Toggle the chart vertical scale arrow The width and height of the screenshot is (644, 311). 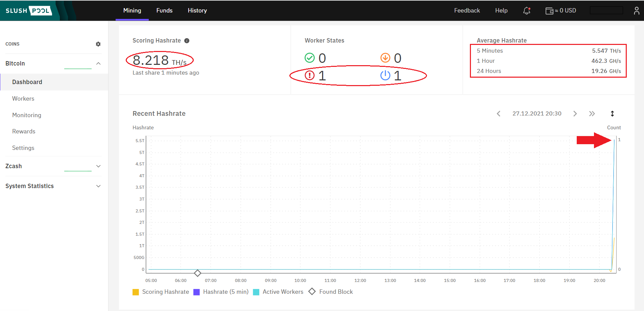click(612, 113)
